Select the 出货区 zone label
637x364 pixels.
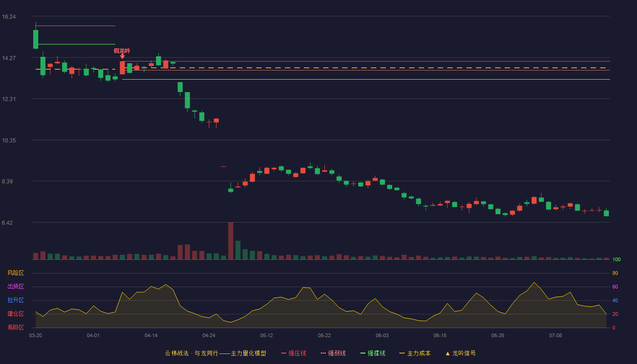coord(15,287)
